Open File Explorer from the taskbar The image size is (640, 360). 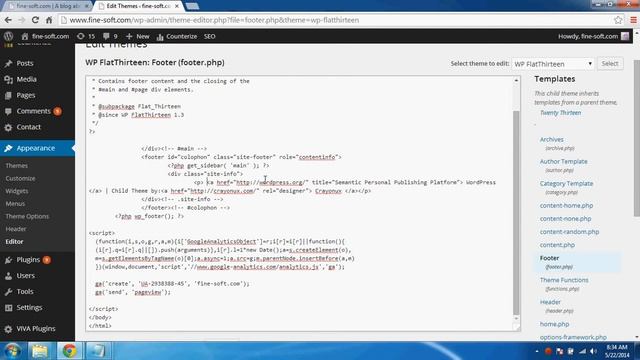click(x=40, y=351)
